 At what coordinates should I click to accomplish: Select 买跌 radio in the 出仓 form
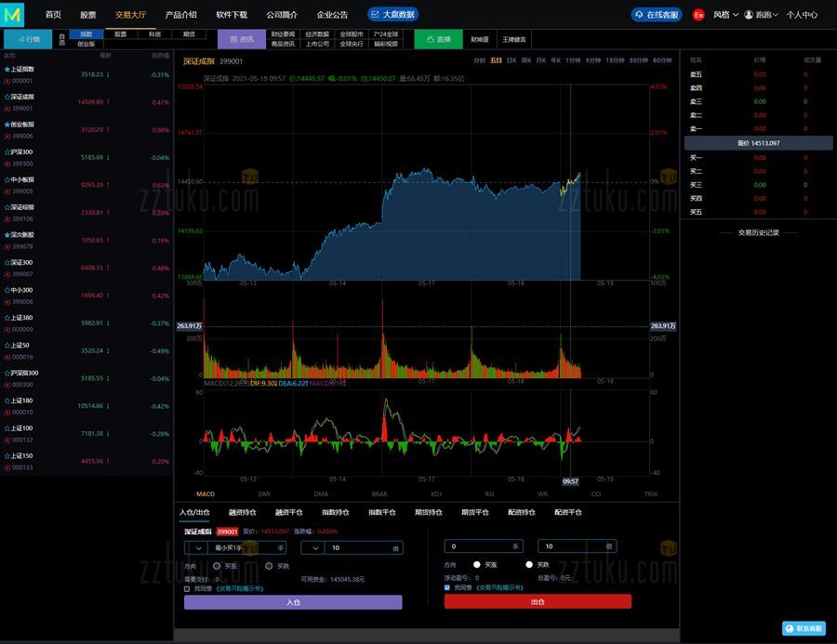click(530, 564)
